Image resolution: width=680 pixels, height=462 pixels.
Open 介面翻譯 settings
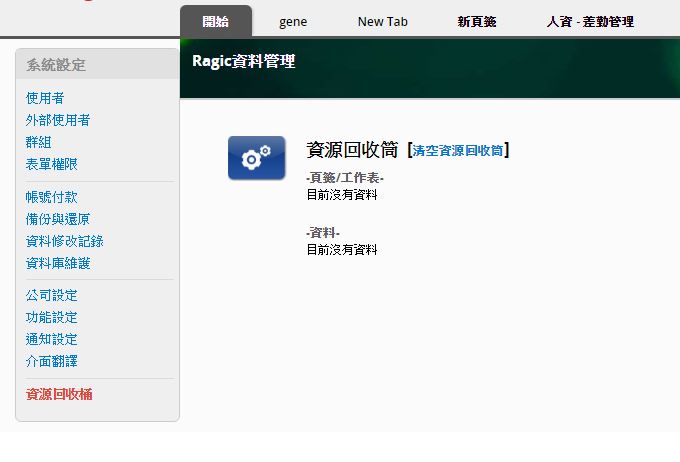[x=51, y=361]
